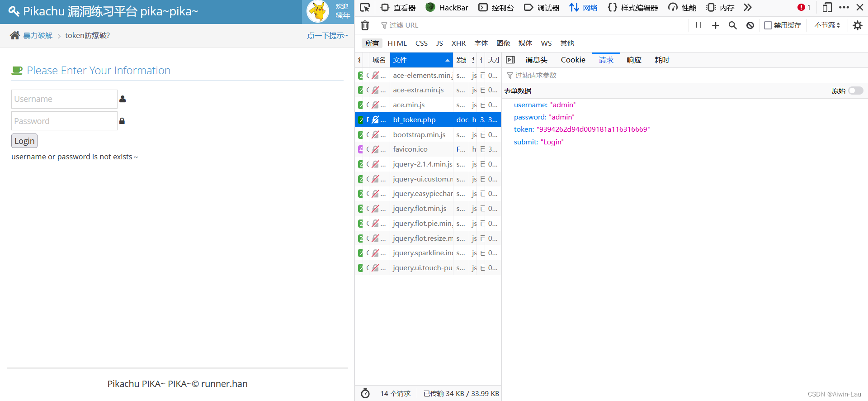868x401 pixels.
Task: Click the Password input field
Action: (64, 121)
